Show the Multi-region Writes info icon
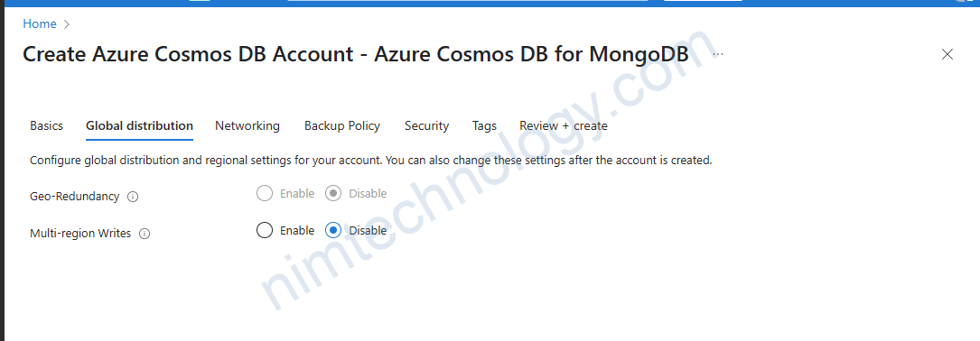The height and width of the screenshot is (341, 980). 145,235
